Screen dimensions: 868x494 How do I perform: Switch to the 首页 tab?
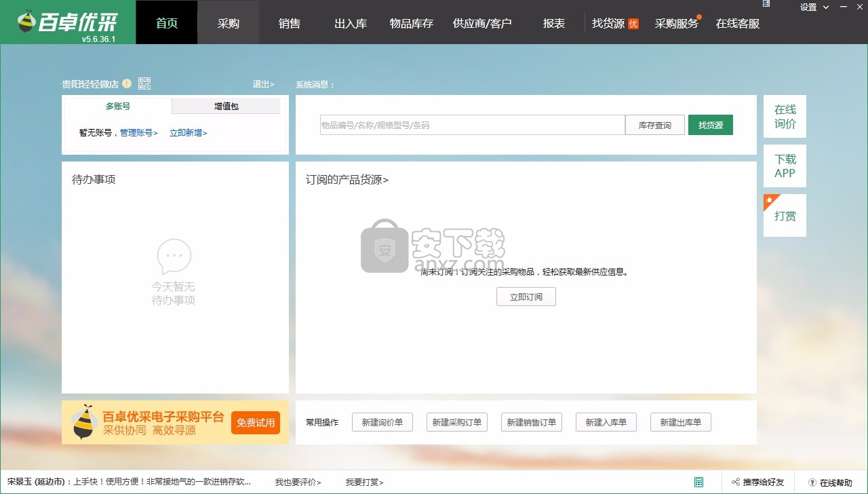click(167, 22)
